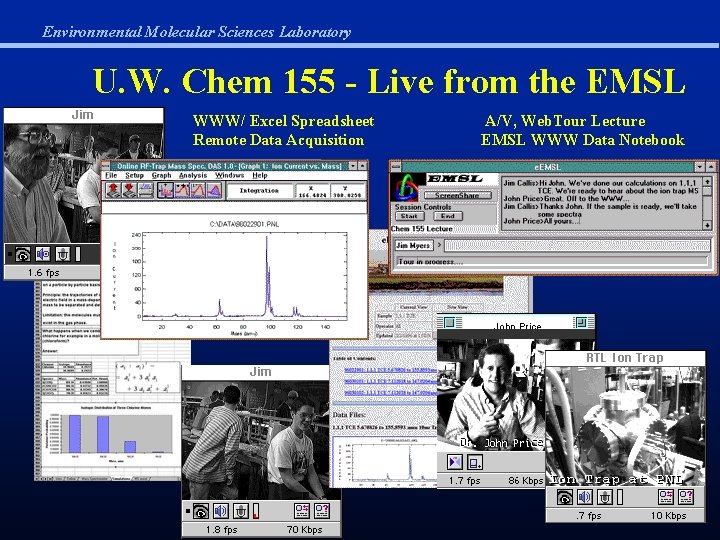Select the red line-graph tool left of the shaded-area tool

[x=198, y=190]
